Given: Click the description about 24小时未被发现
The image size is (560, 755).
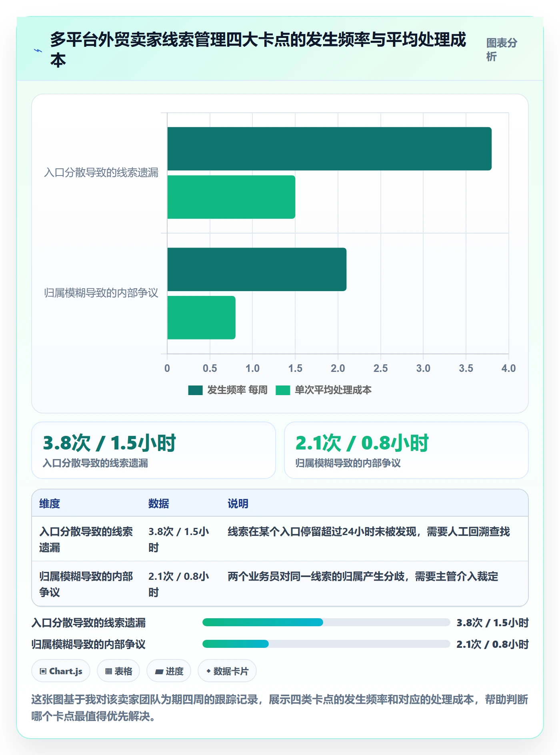Looking at the screenshot, I should point(368,531).
